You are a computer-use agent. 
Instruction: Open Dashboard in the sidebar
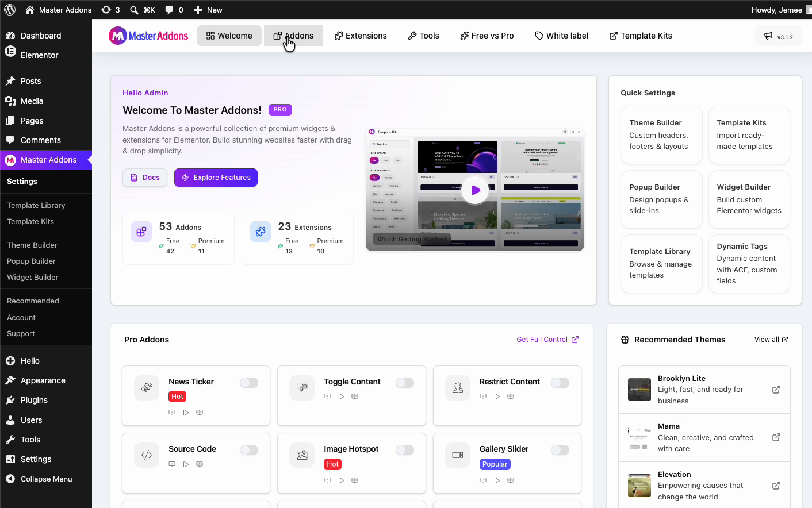(46, 36)
